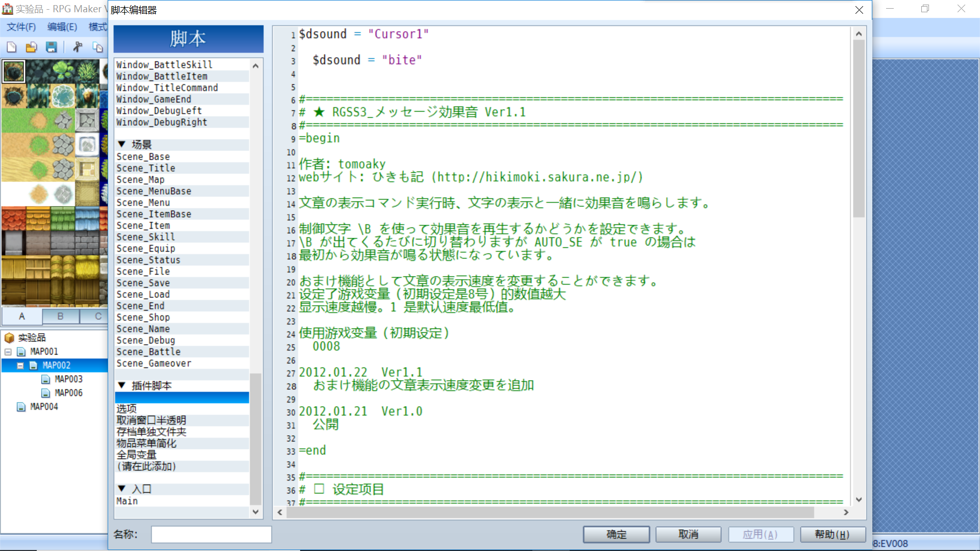Select Window_BattleItem script
This screenshot has width=980, height=551.
(182, 77)
